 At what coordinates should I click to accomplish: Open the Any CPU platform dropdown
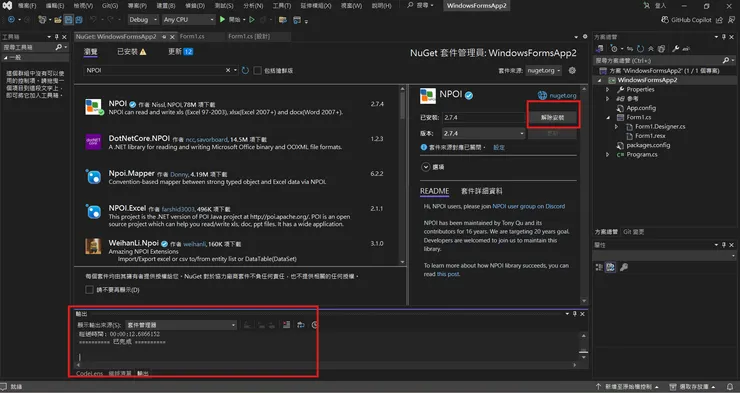click(x=188, y=20)
